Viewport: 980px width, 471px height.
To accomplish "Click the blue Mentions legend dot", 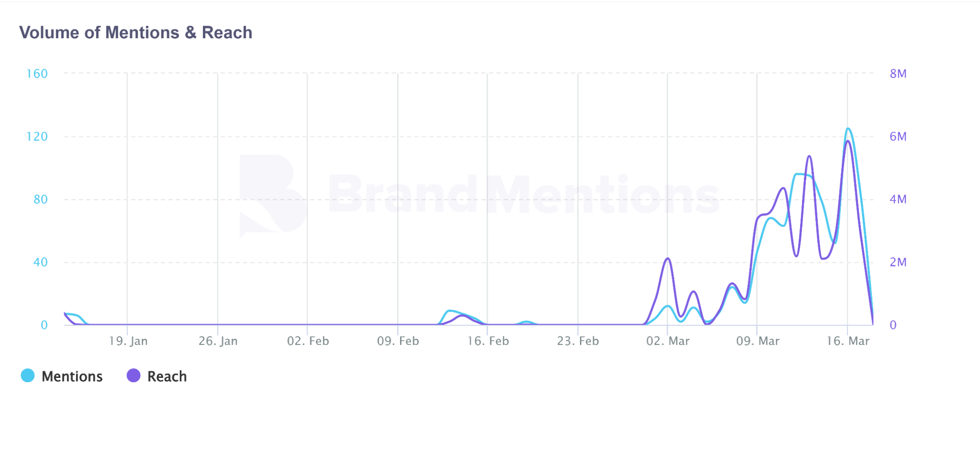I will click(x=28, y=376).
